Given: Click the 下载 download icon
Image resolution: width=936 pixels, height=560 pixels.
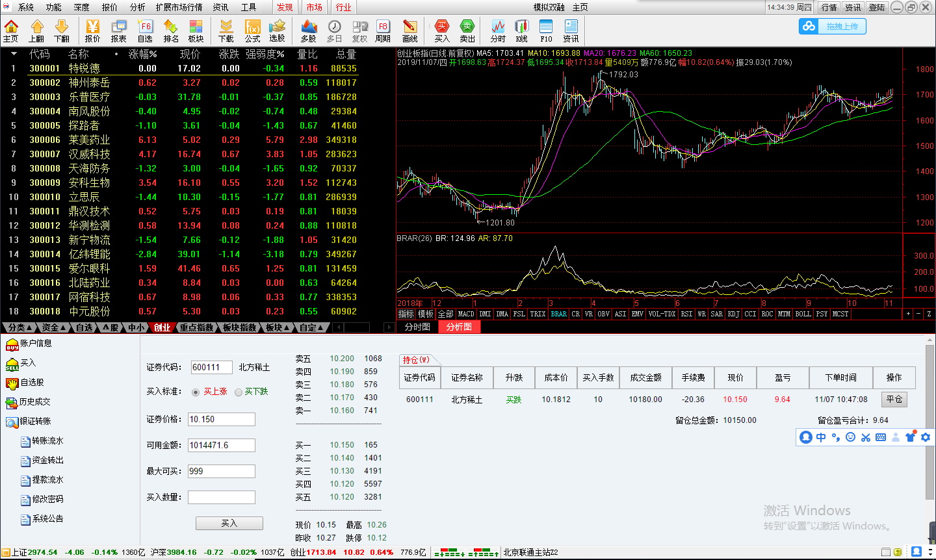Looking at the screenshot, I should click(x=226, y=31).
